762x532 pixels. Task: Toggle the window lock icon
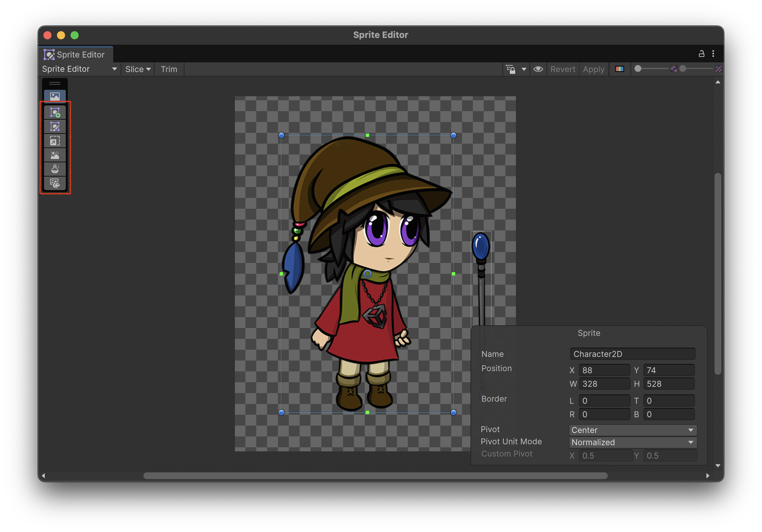(702, 54)
